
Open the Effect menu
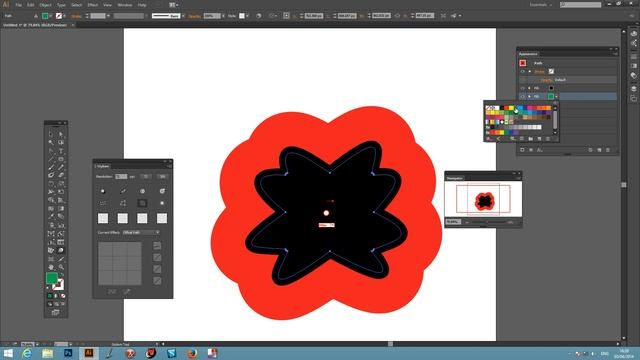[x=93, y=5]
